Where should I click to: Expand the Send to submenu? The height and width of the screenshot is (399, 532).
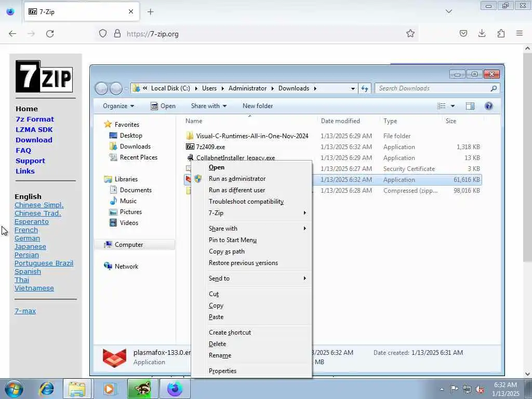[x=251, y=278]
